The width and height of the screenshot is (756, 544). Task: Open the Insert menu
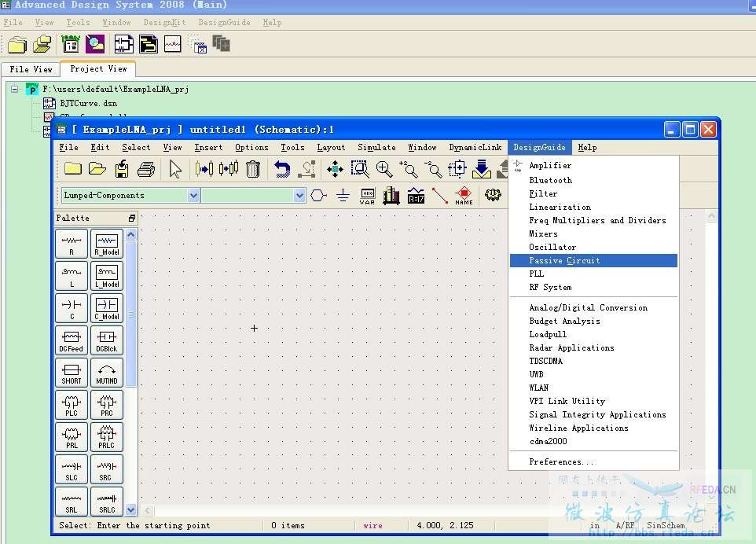click(x=208, y=148)
